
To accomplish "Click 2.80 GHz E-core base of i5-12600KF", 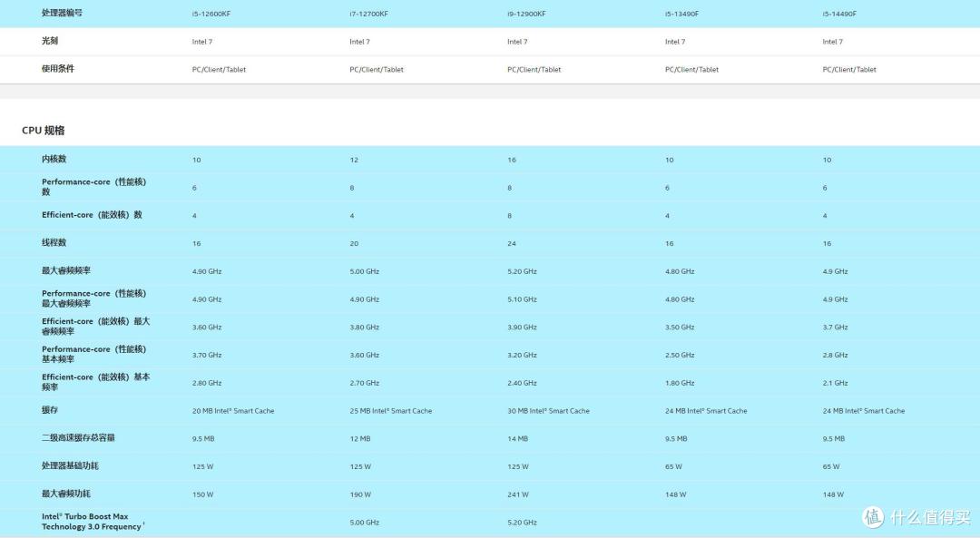I will 207,383.
